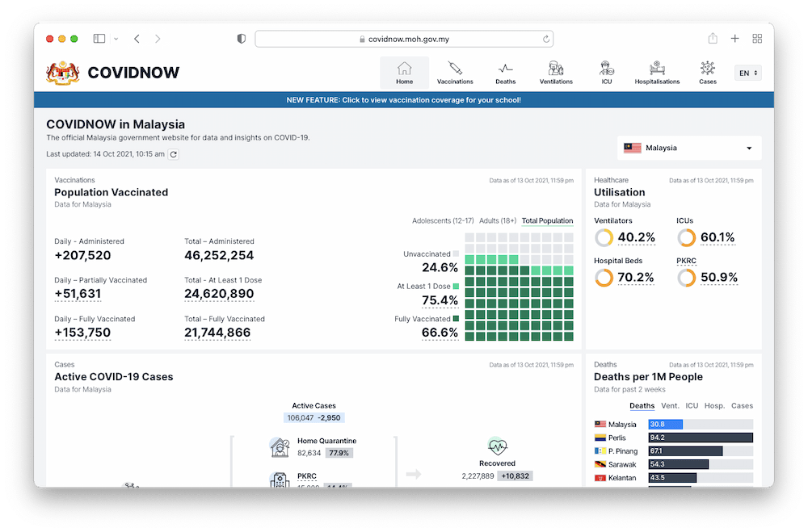
Task: Click the Malaysia 30.8 deaths bar
Action: pyautogui.click(x=665, y=425)
